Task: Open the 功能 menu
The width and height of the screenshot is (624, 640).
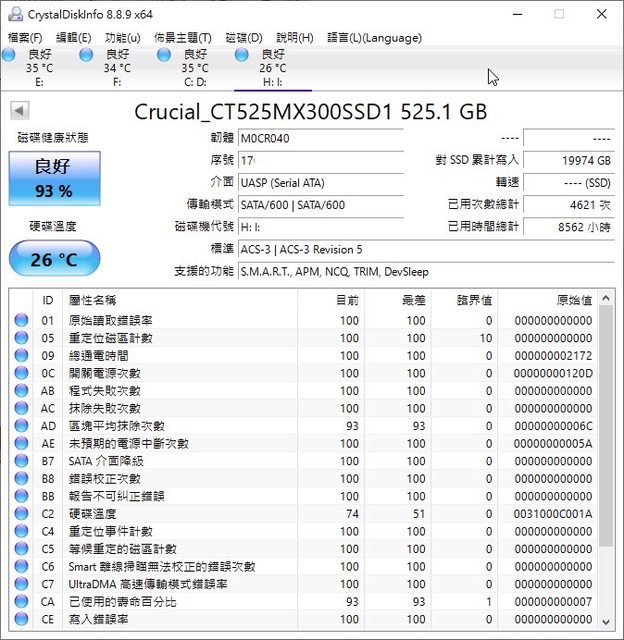Action: click(x=123, y=37)
